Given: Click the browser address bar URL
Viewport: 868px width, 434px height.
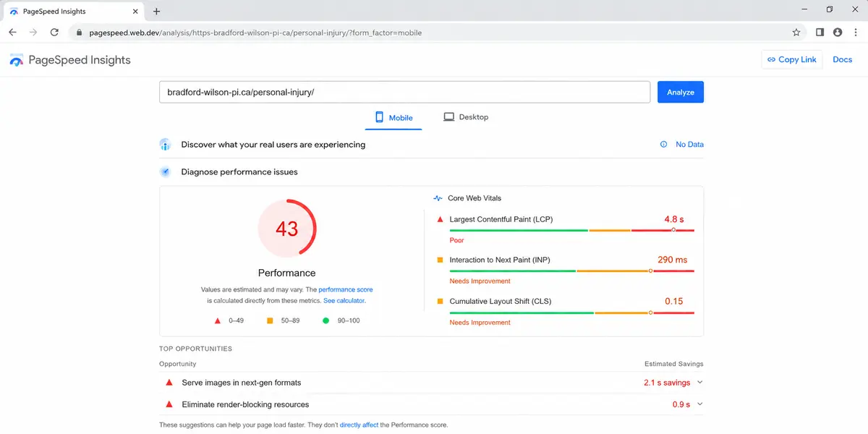Looking at the screenshot, I should 255,33.
